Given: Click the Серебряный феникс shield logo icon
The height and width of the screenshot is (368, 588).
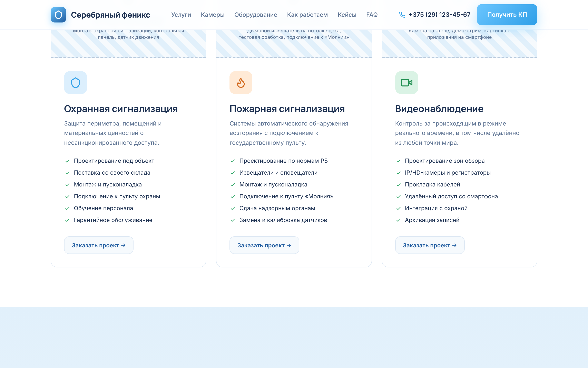Looking at the screenshot, I should tap(58, 15).
